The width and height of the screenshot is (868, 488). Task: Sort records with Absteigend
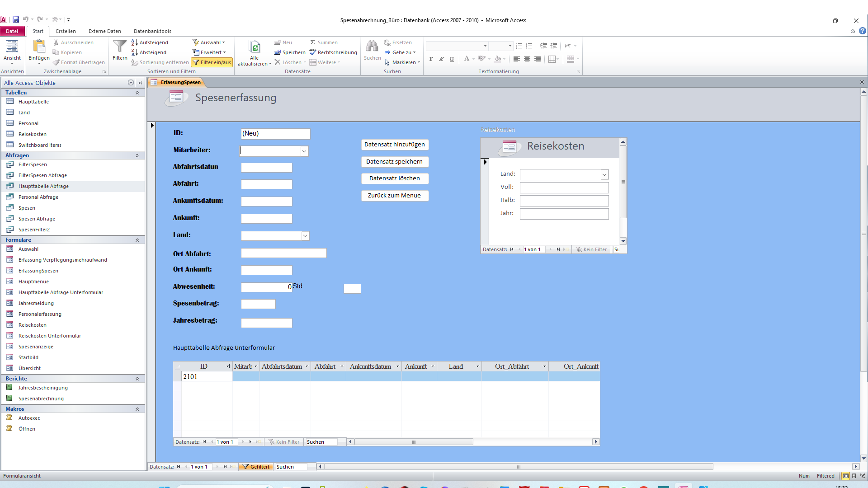click(149, 52)
